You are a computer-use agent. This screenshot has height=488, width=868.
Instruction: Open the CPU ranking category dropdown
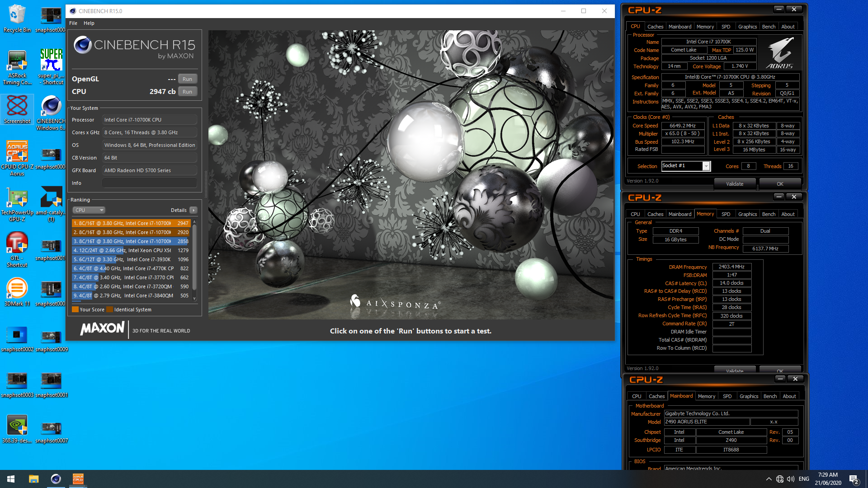pos(89,210)
